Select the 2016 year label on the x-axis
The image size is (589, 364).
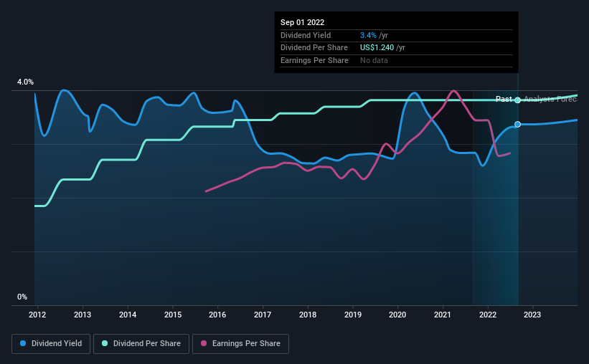coord(217,315)
